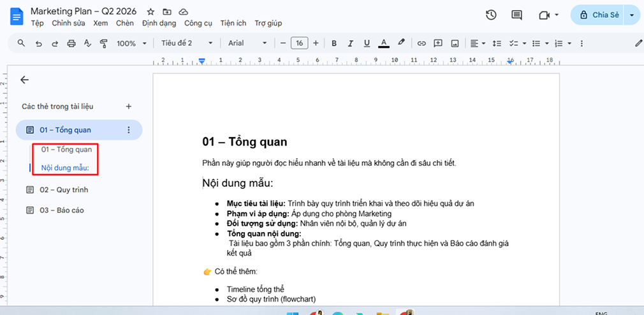Viewport: 644px width, 315px height.
Task: Open the highlight color pen
Action: pos(401,42)
